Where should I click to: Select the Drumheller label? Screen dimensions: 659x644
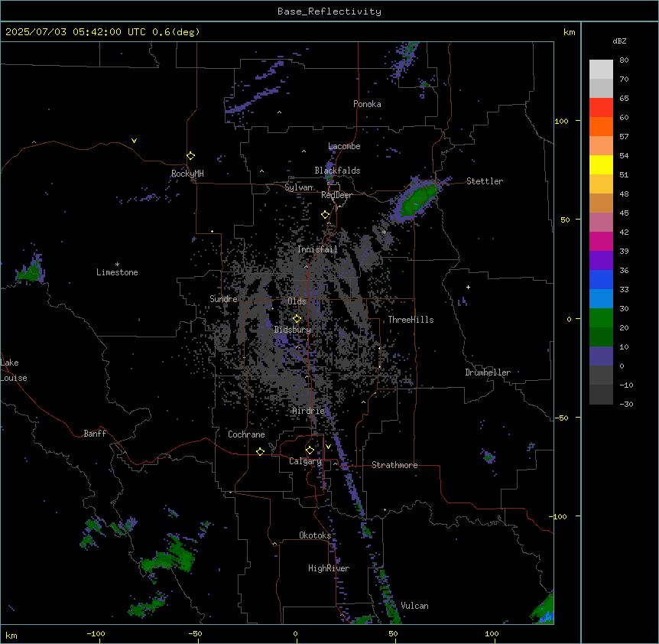[x=488, y=372]
